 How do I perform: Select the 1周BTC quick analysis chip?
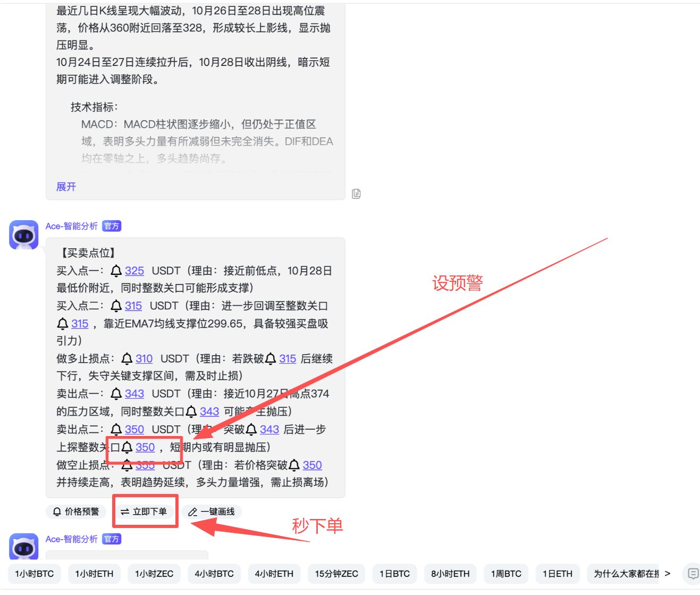507,574
